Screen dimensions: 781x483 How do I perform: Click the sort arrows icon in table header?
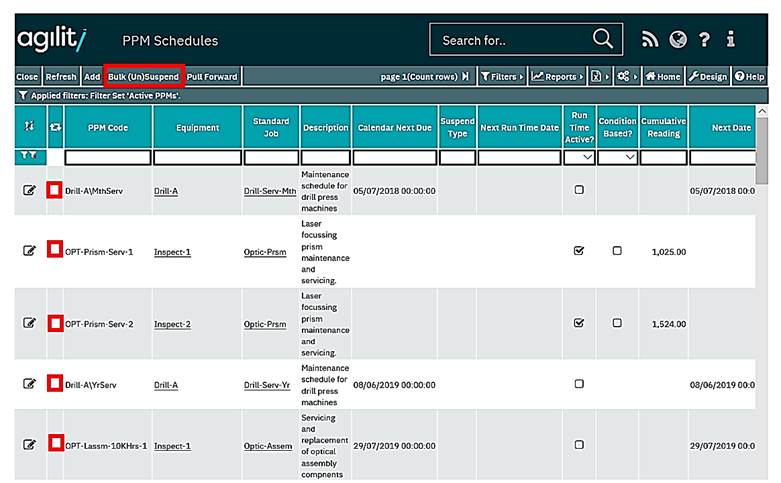coord(30,127)
